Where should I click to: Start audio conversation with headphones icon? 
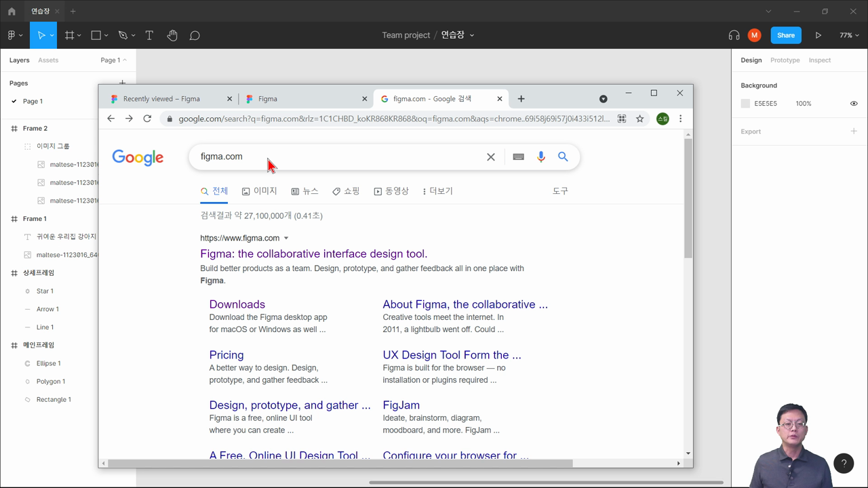pos(734,35)
